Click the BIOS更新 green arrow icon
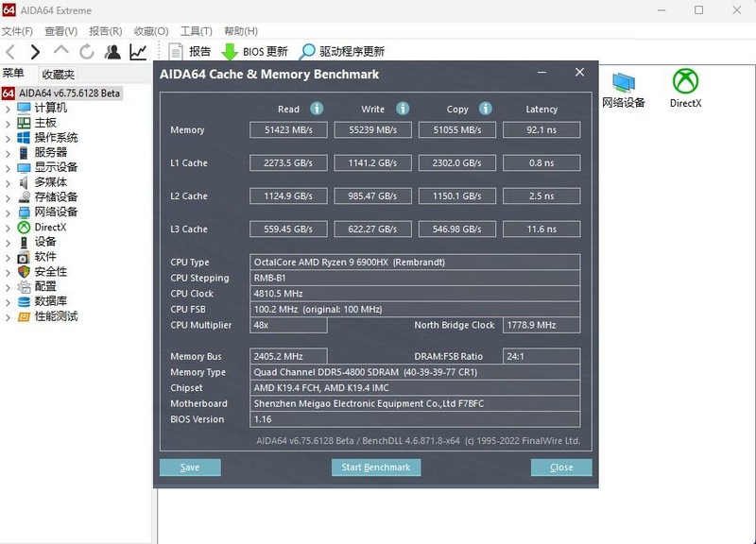Screen dimensions: 756x544 pos(230,52)
